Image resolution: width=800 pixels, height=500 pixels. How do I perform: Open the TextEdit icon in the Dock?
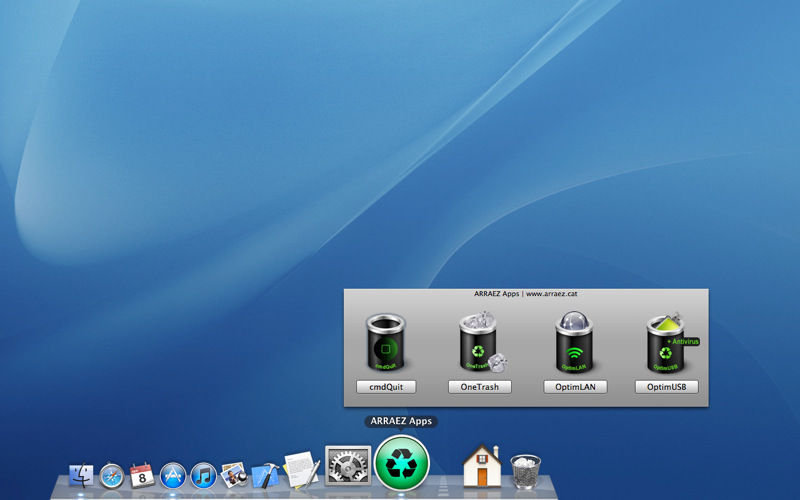302,469
